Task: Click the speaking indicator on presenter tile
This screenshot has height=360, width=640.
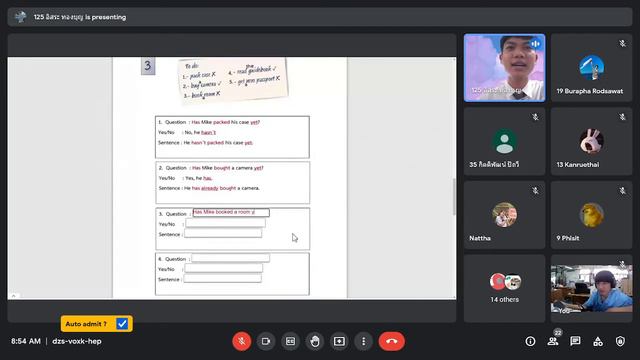Action: pyautogui.click(x=535, y=43)
